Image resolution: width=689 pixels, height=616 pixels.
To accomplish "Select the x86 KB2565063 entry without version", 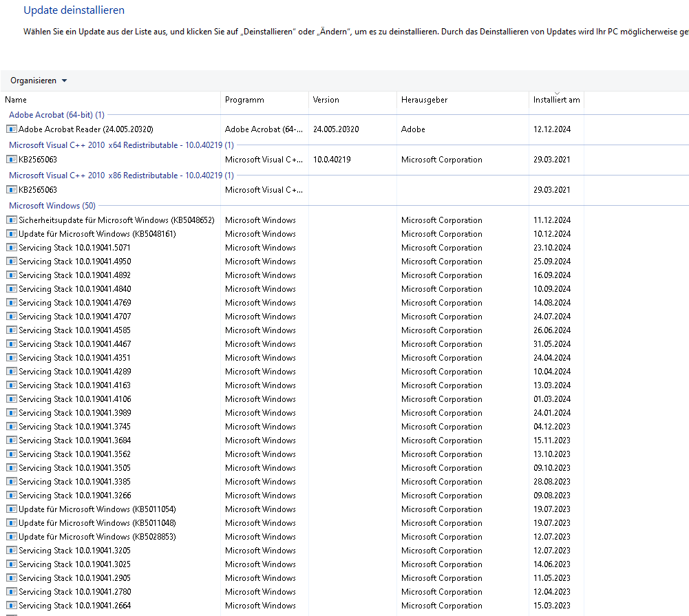I will click(38, 190).
